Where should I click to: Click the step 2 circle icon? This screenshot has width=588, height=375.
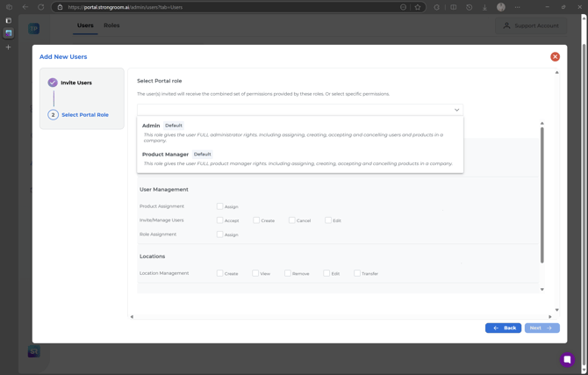click(x=53, y=115)
